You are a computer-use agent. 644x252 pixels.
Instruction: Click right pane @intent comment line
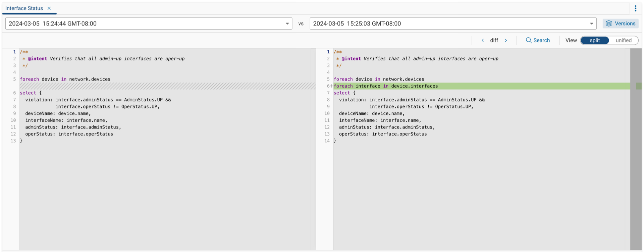tap(417, 59)
